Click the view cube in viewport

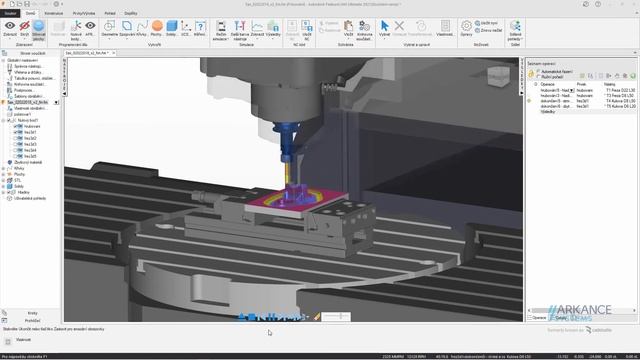pyautogui.click(x=499, y=76)
